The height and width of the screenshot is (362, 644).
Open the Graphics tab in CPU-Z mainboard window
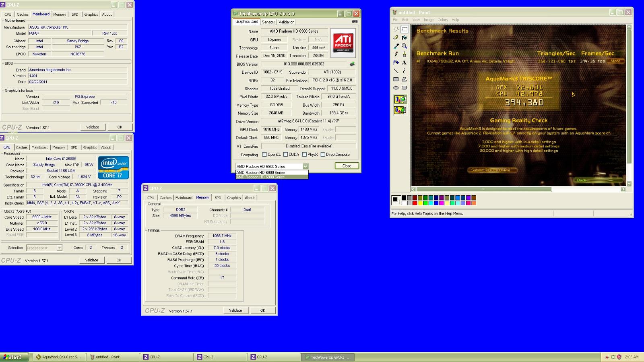point(91,14)
